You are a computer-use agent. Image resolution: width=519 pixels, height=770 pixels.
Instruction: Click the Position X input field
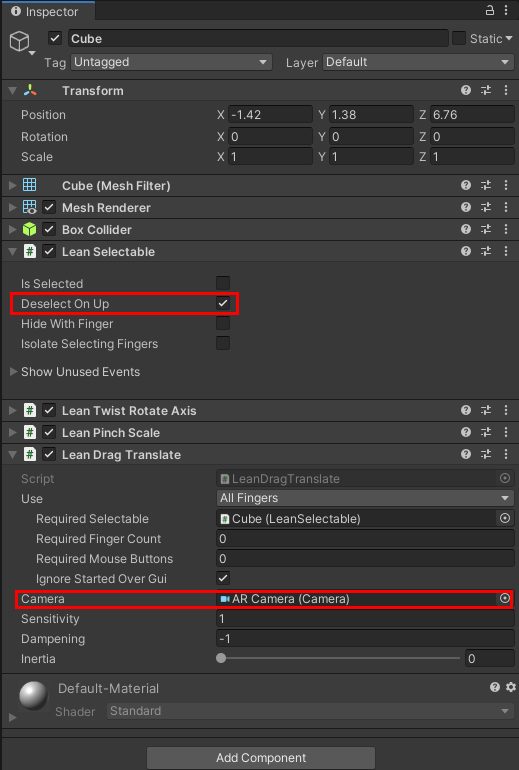[x=270, y=114]
